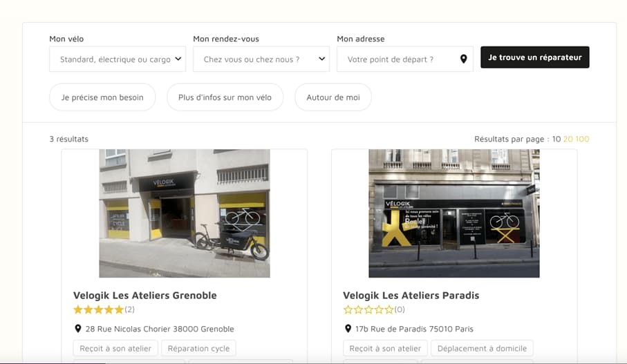Show 100 results per page

(x=582, y=139)
